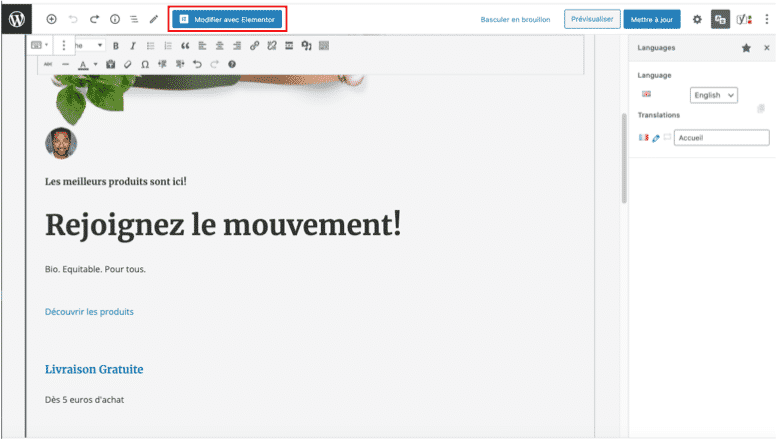This screenshot has width=782, height=439.
Task: Toggle blockquote formatting
Action: pos(185,46)
